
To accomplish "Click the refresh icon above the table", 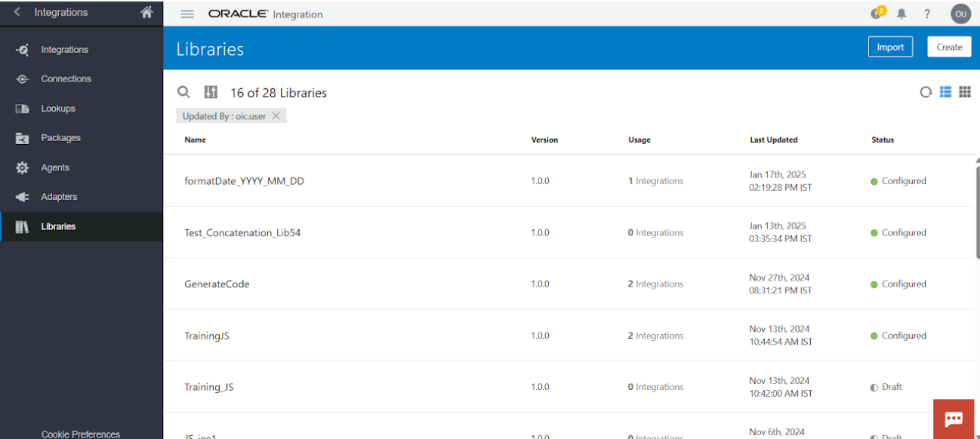I will point(926,92).
